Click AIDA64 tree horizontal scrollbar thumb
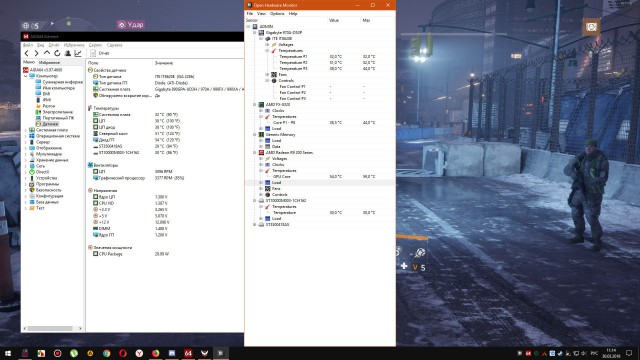Viewport: 640px width, 360px height. (50, 328)
